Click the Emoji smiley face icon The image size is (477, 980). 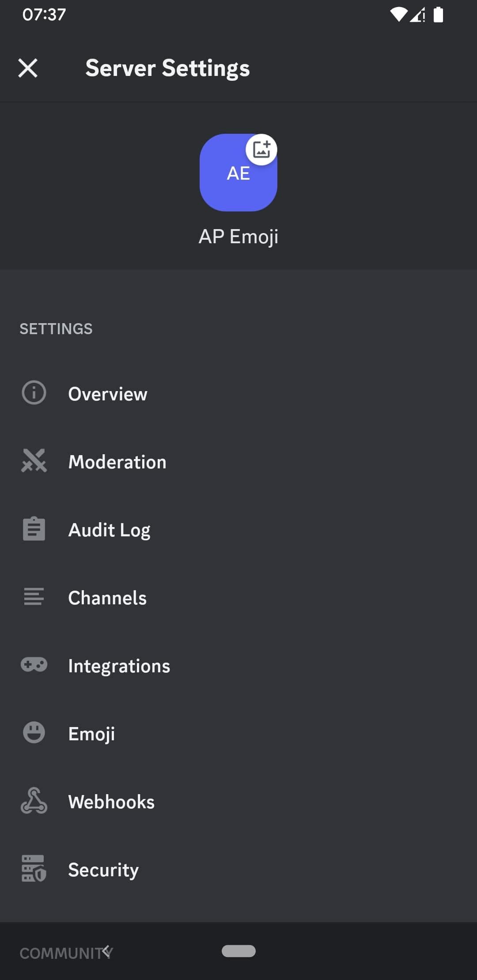pos(34,733)
